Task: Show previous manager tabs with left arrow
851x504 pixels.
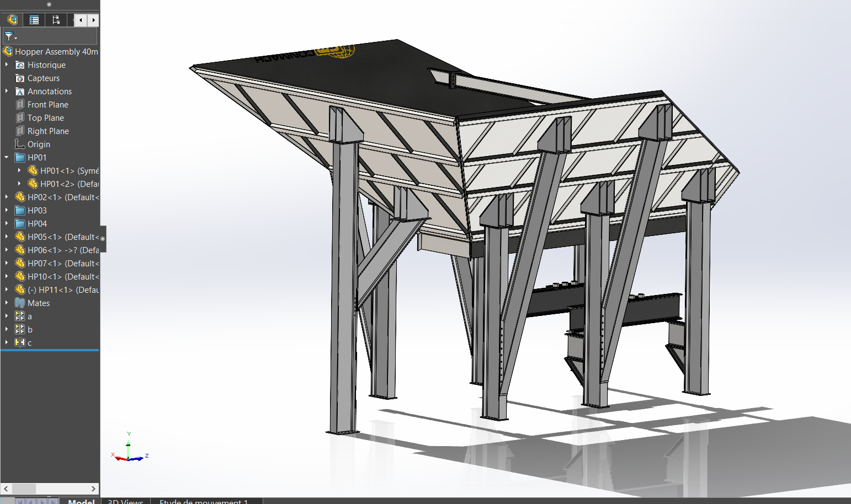Action: tap(81, 20)
